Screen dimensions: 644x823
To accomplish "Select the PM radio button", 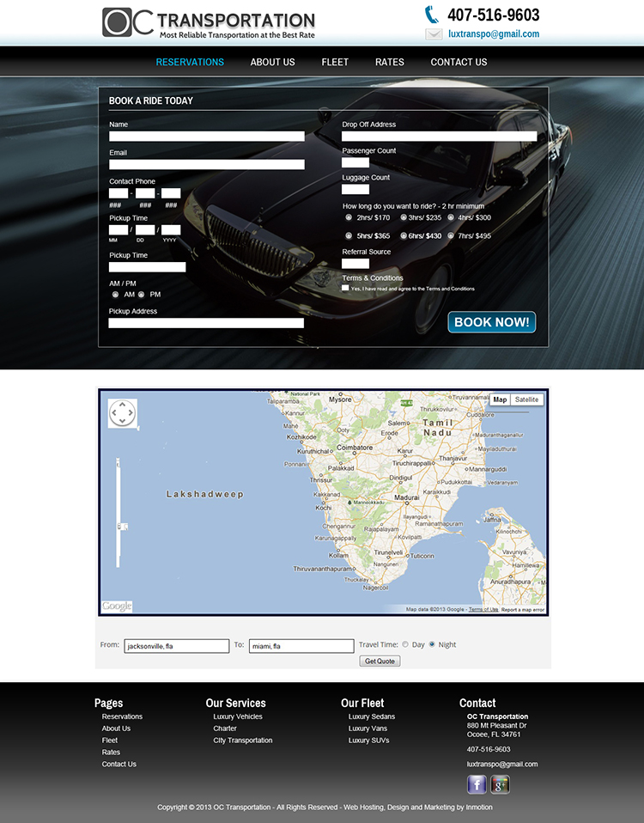I will tap(142, 295).
